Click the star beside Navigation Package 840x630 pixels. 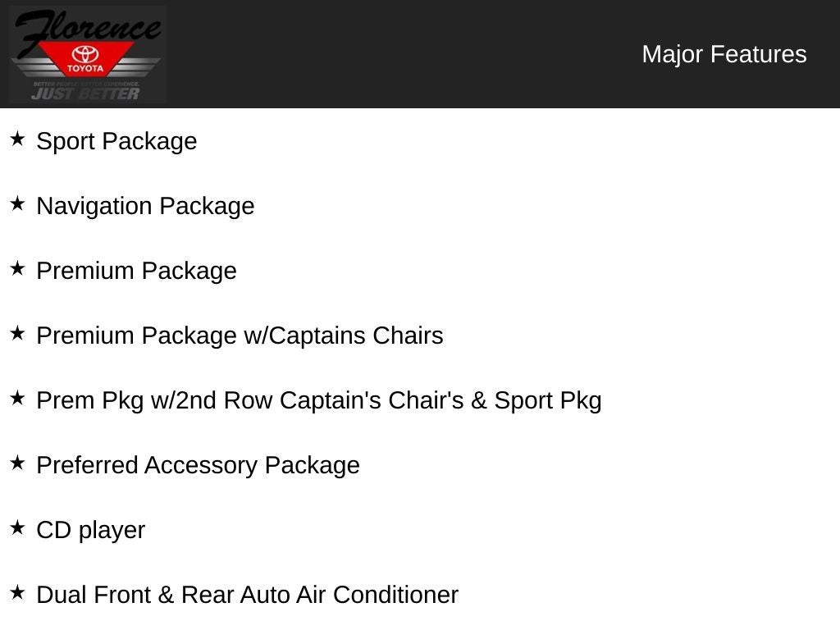pyautogui.click(x=17, y=203)
